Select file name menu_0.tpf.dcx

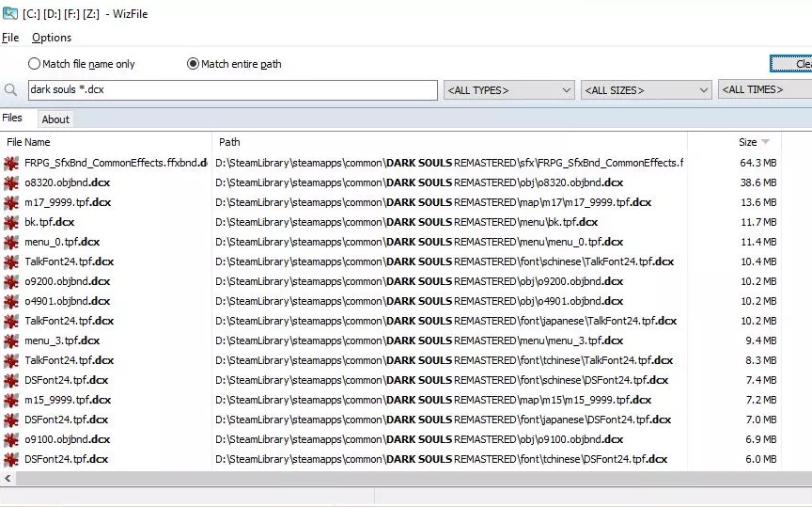(62, 242)
